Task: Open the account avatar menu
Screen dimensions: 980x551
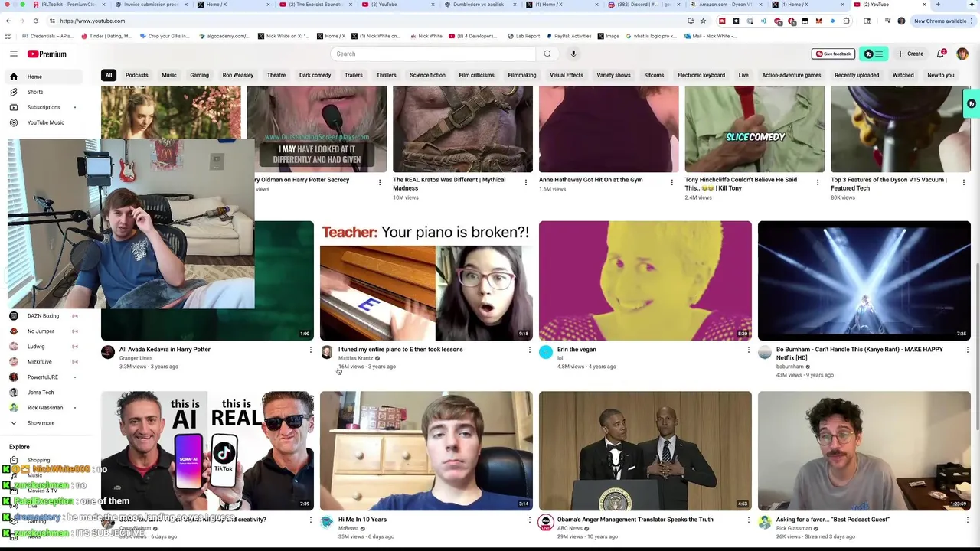Action: [x=962, y=54]
